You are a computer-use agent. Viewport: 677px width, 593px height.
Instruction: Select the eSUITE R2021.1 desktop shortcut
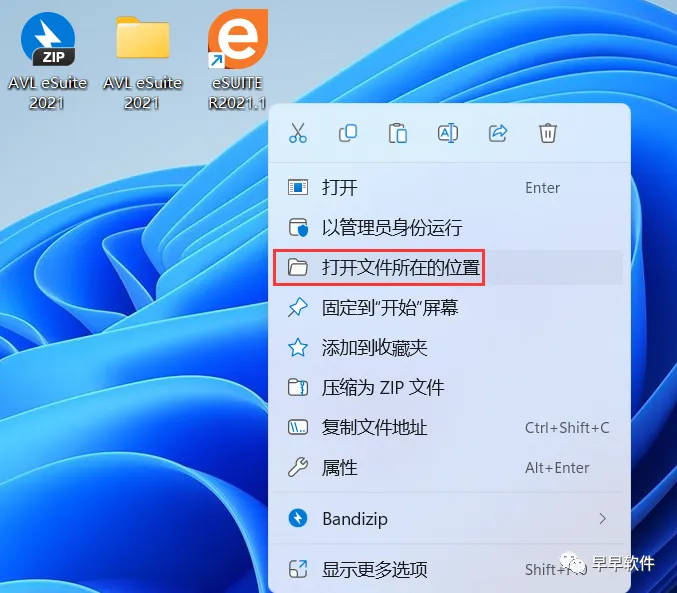tap(237, 40)
